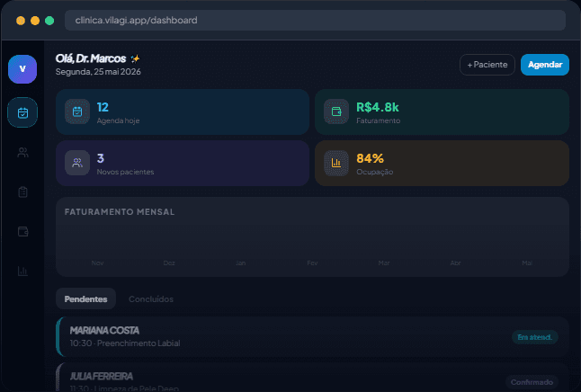The width and height of the screenshot is (581, 392).
Task: Open Mariana Costa appointment row
Action: tap(312, 337)
